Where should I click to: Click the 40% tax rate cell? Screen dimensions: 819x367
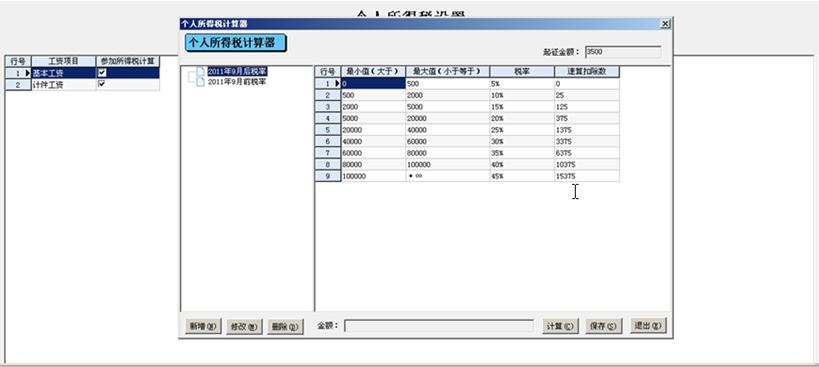tap(522, 164)
